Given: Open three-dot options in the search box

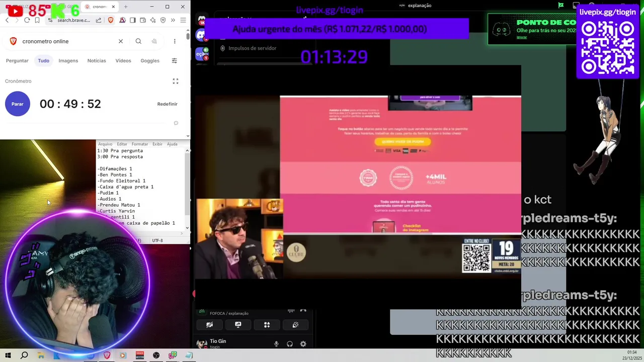Looking at the screenshot, I should tap(175, 41).
